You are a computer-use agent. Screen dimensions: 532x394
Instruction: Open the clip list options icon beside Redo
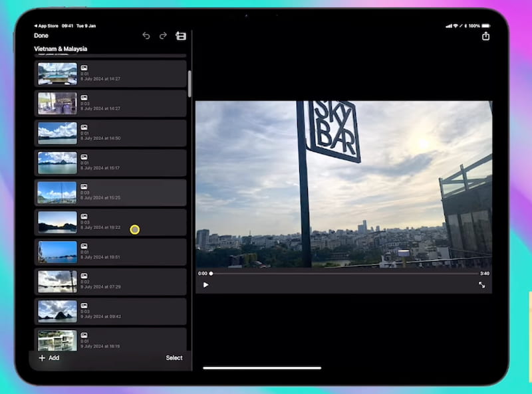tap(181, 36)
